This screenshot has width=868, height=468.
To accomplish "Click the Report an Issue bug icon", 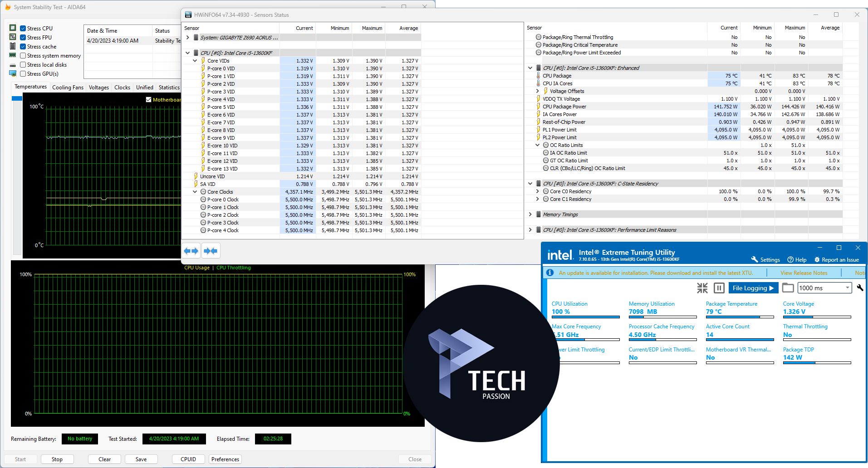I will 817,259.
